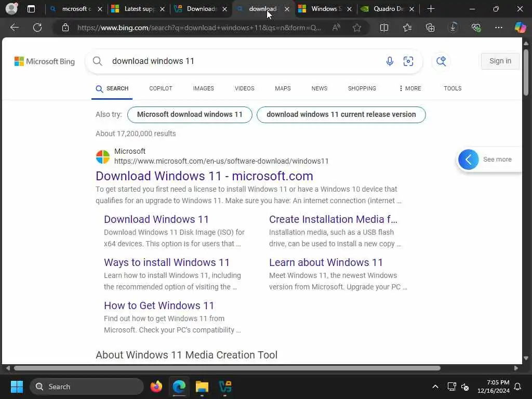Viewport: 532px width, 399px height.
Task: Open Collections
Action: [x=430, y=28]
